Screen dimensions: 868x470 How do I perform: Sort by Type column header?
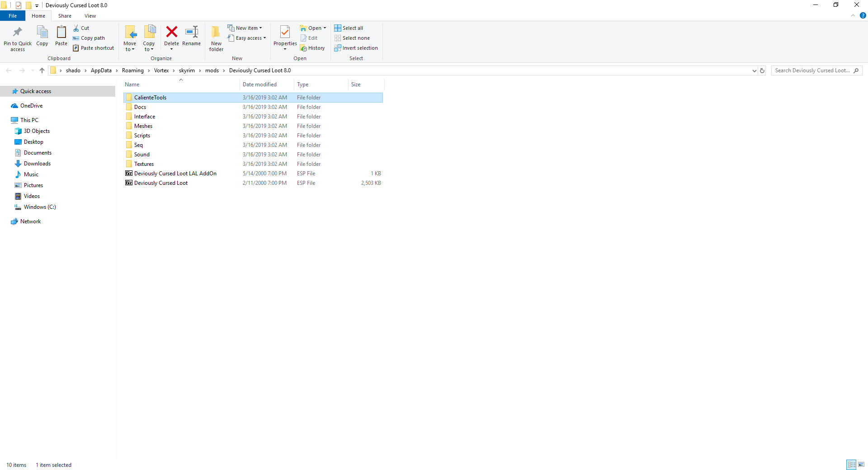(x=321, y=85)
